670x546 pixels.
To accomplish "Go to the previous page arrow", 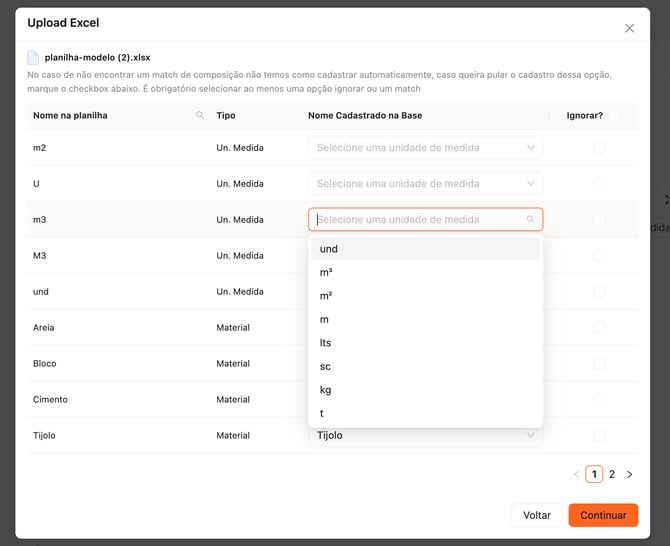I will [576, 474].
